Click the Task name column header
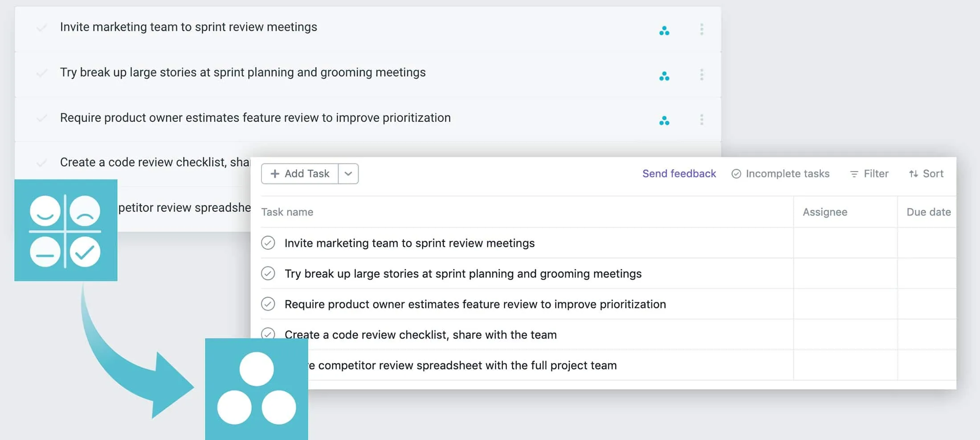The height and width of the screenshot is (440, 980). 287,212
